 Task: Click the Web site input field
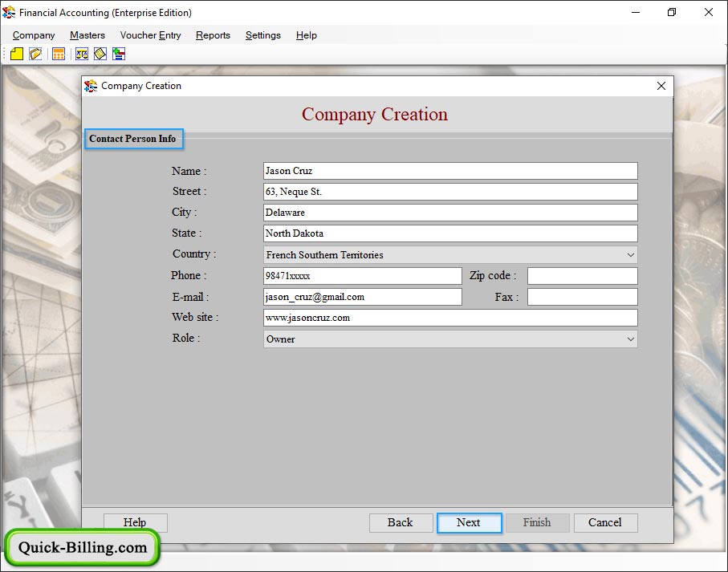pyautogui.click(x=450, y=318)
